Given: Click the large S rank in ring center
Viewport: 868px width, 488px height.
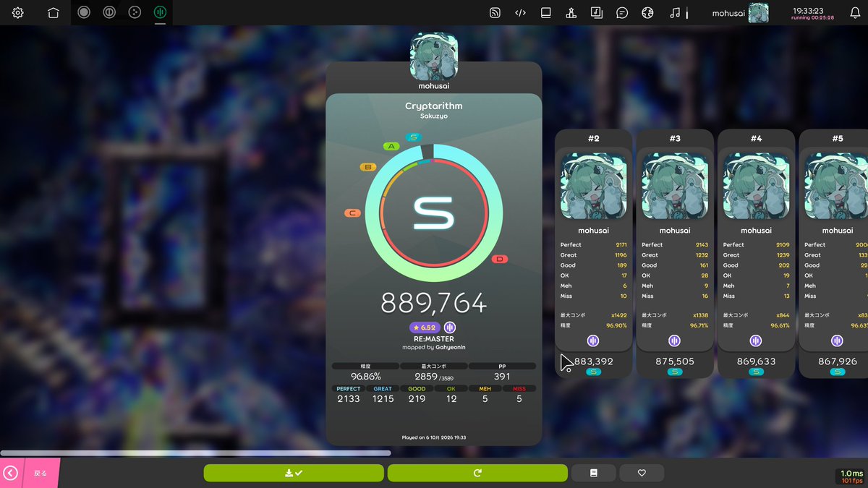Looking at the screenshot, I should pyautogui.click(x=434, y=215).
